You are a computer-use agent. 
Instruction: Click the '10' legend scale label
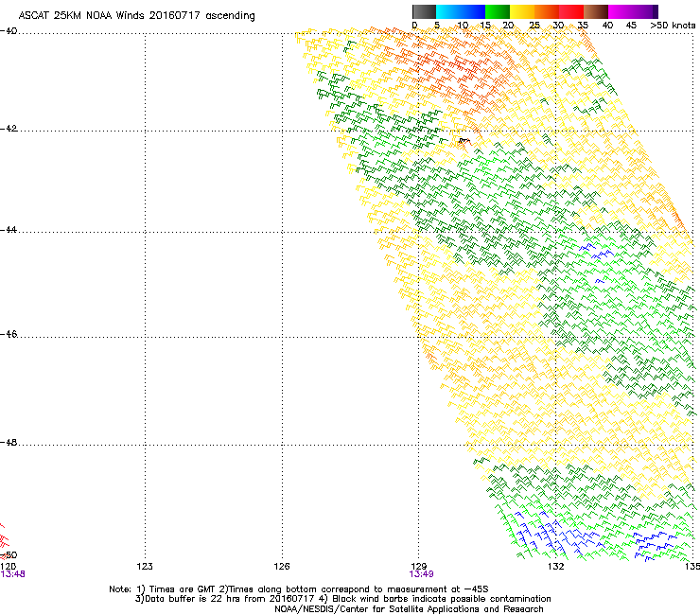(463, 26)
